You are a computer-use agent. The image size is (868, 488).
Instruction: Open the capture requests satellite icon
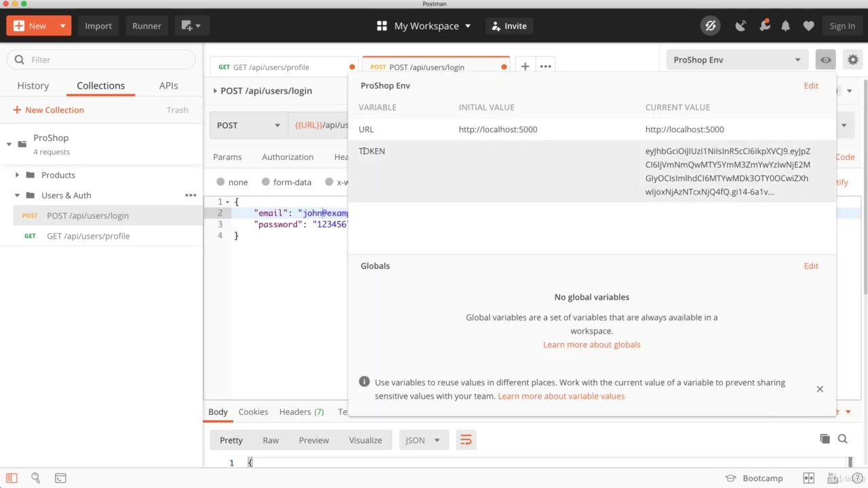(741, 26)
